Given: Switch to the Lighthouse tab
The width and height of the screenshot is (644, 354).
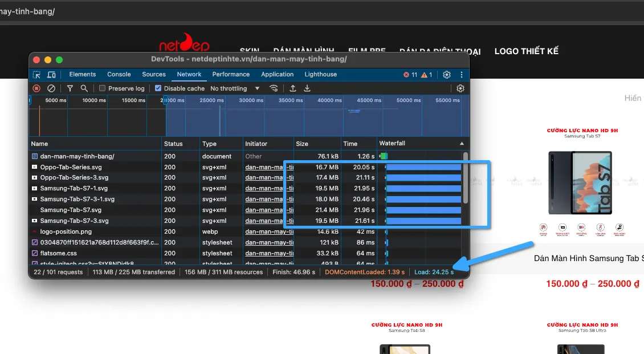Looking at the screenshot, I should 320,74.
